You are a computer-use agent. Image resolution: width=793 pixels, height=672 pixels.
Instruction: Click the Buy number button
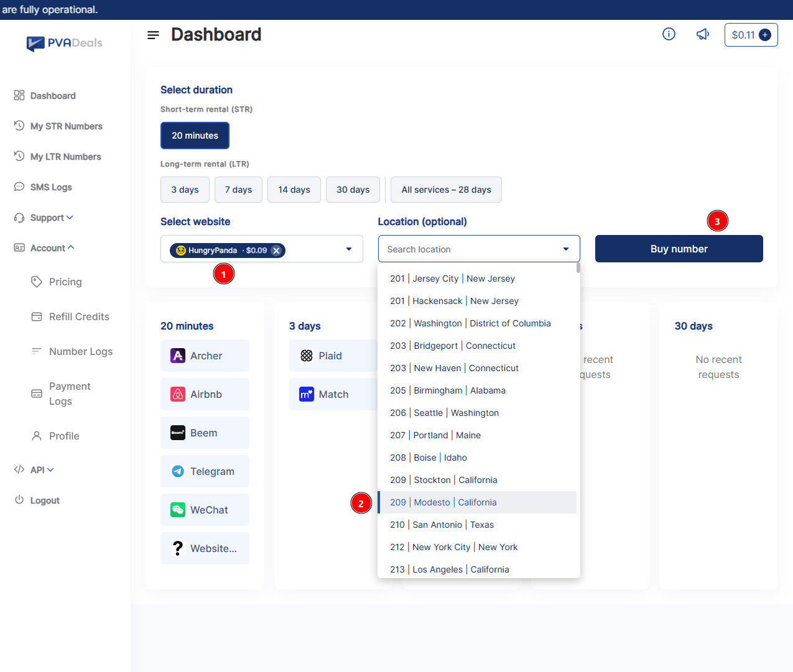point(679,249)
